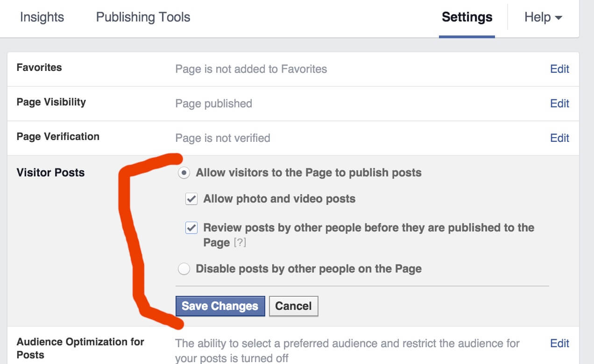Click the Favorites row label

[x=39, y=68]
